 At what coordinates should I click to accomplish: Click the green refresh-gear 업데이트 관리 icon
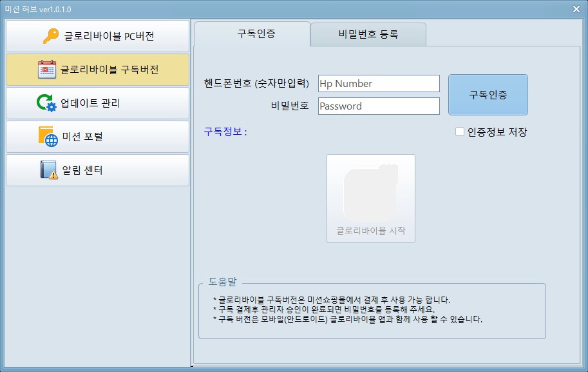tap(46, 103)
